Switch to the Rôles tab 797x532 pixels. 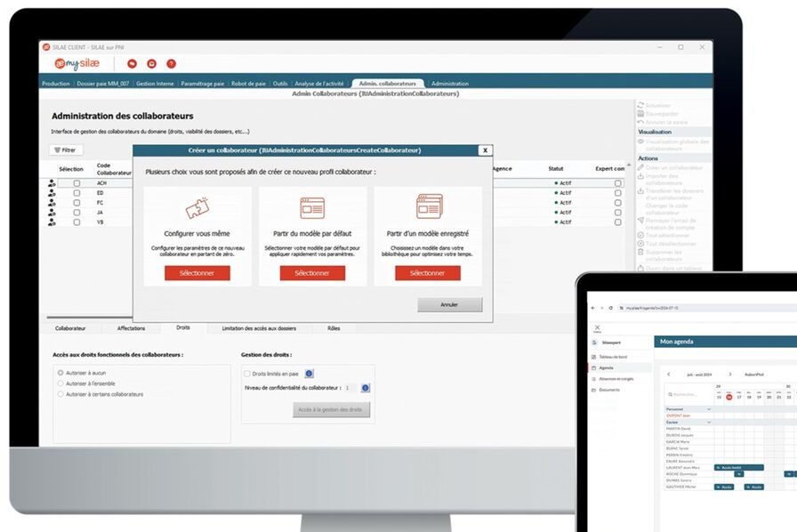334,328
